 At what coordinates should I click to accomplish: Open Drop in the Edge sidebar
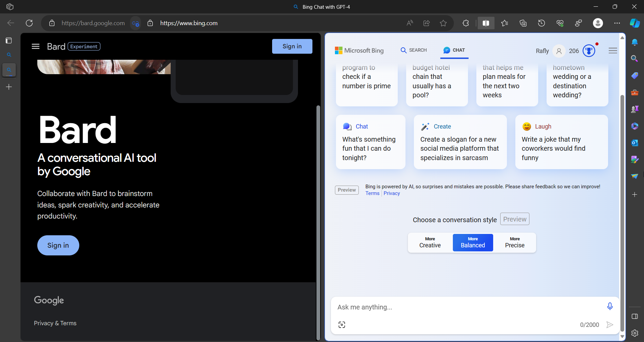635,176
